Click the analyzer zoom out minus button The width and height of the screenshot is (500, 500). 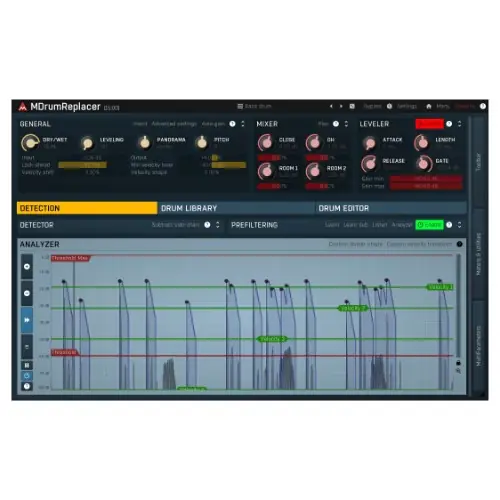(x=27, y=293)
